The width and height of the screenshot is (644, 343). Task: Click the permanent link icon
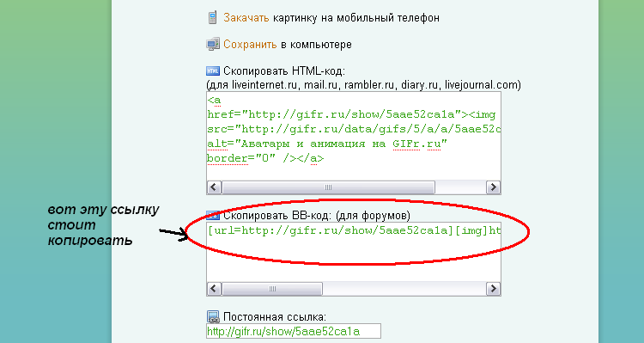213,316
